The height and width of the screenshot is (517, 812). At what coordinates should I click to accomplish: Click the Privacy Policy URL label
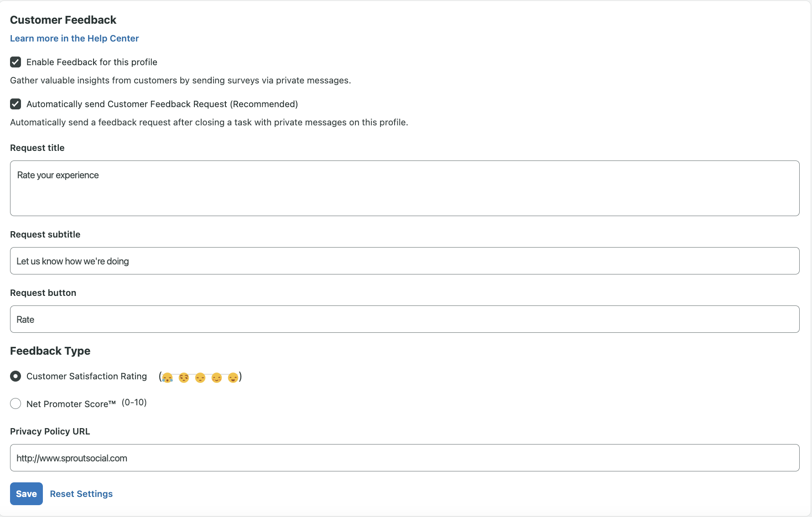click(50, 431)
